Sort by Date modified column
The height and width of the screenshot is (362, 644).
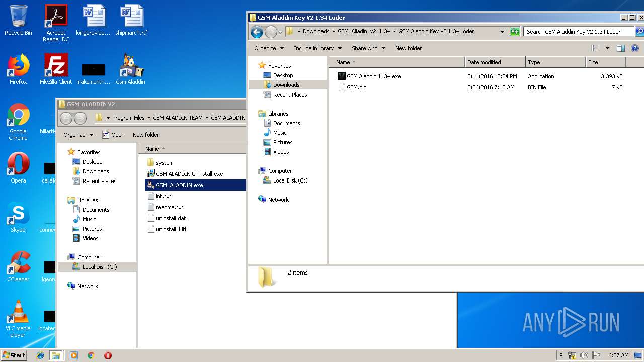(x=495, y=62)
